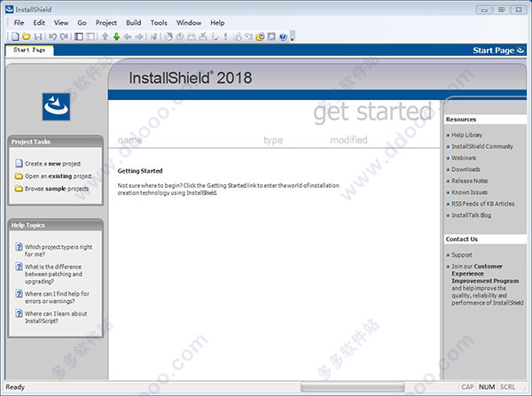532x396 pixels.
Task: Click the SCRL indicator in status bar
Action: tap(507, 387)
